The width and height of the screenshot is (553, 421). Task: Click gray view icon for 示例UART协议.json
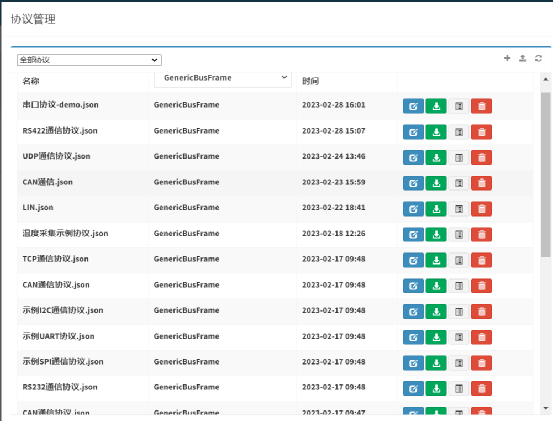coord(459,337)
